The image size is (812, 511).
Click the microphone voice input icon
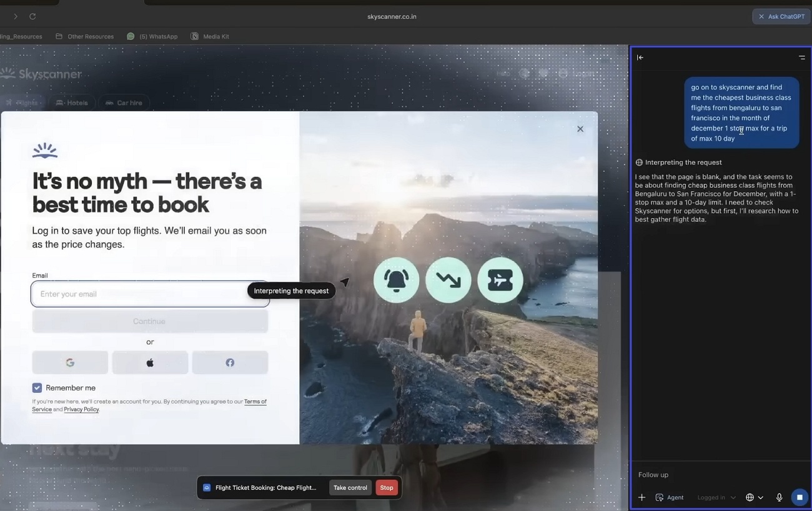pyautogui.click(x=779, y=497)
